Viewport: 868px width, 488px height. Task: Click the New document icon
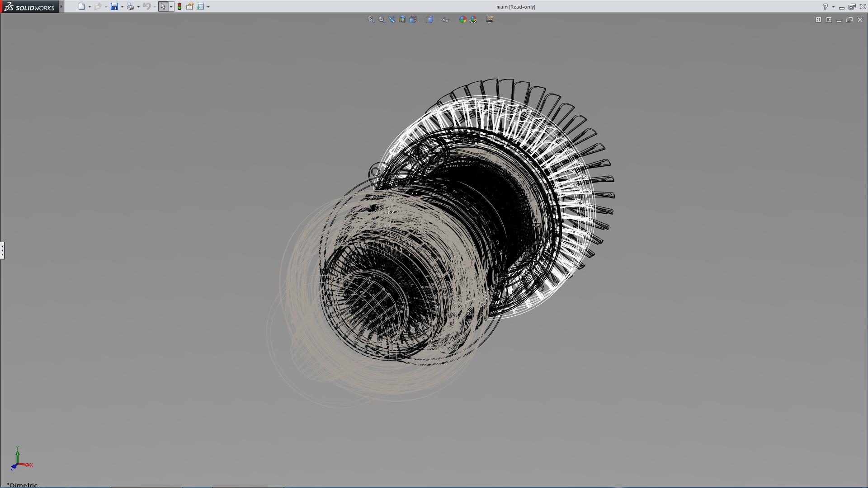point(81,6)
